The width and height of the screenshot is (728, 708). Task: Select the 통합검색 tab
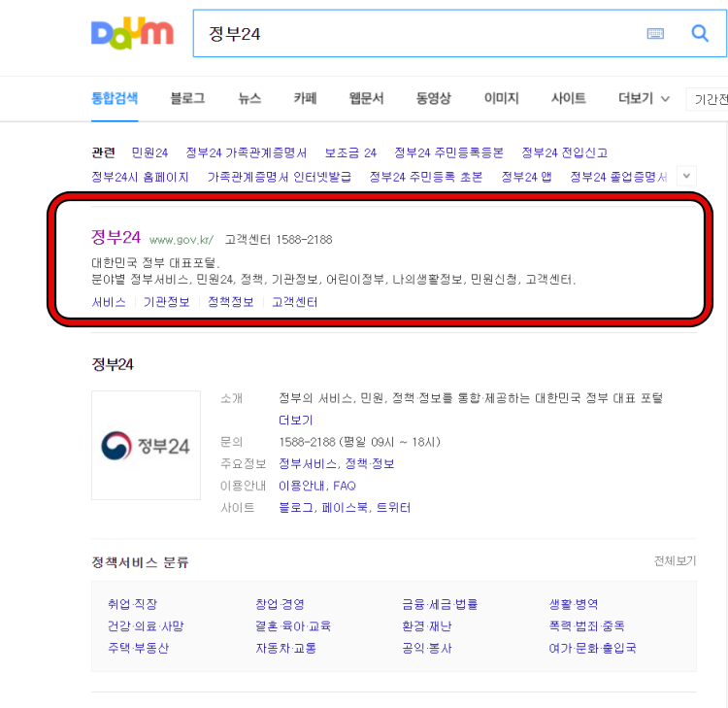tap(115, 98)
